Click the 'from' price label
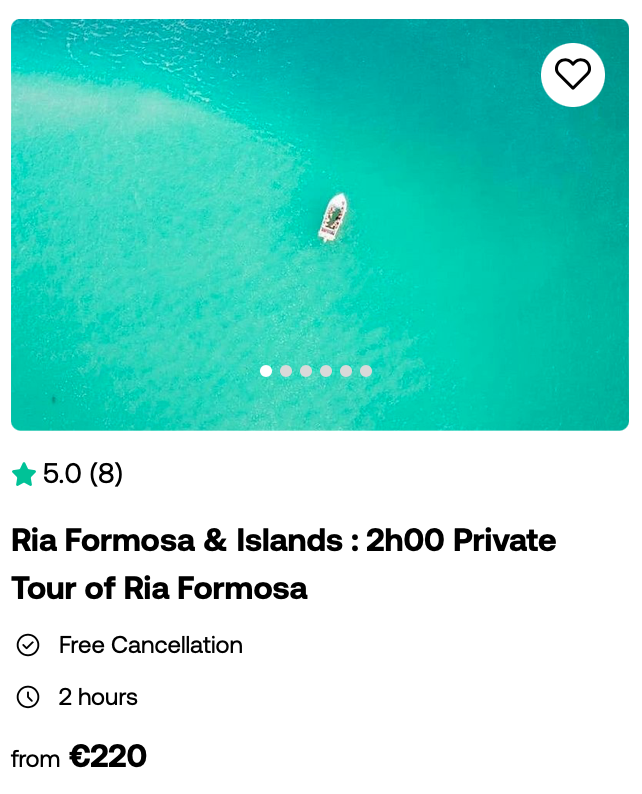The width and height of the screenshot is (642, 794). 35,759
